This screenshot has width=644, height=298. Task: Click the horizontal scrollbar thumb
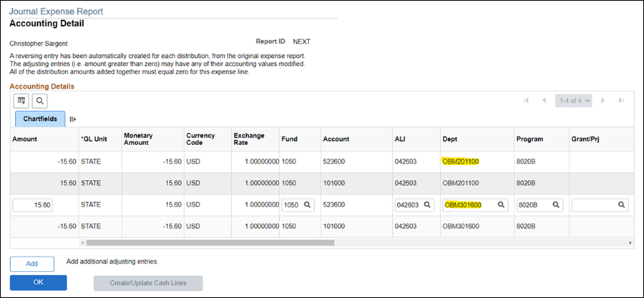(x=210, y=243)
